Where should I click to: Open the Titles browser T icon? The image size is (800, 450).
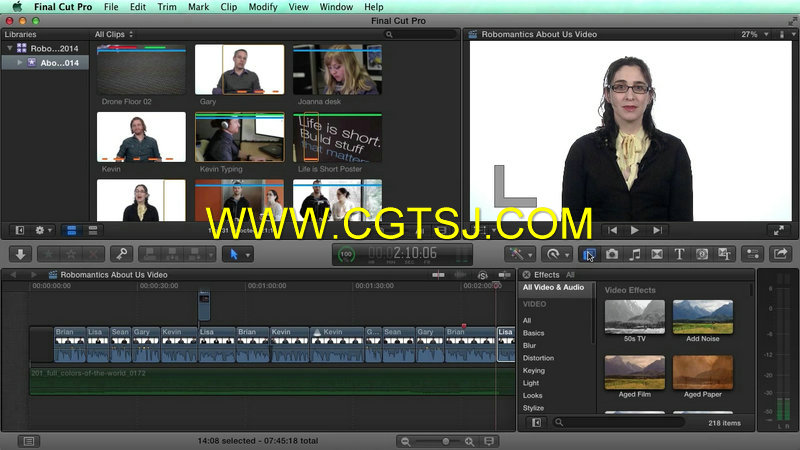(679, 254)
